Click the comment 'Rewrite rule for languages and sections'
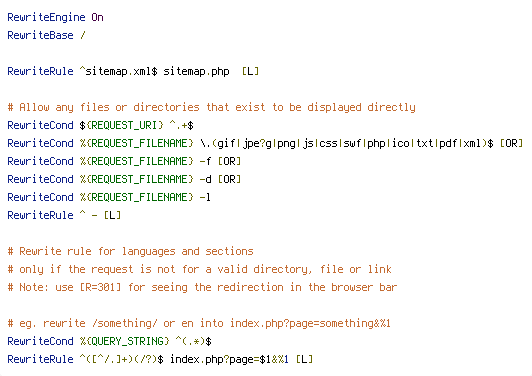The width and height of the screenshot is (532, 376). (130, 251)
